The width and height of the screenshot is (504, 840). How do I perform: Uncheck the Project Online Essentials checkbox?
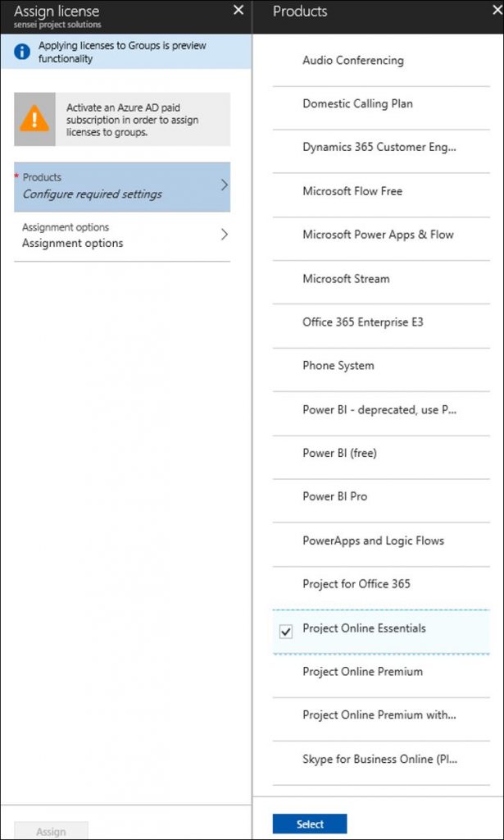click(286, 632)
